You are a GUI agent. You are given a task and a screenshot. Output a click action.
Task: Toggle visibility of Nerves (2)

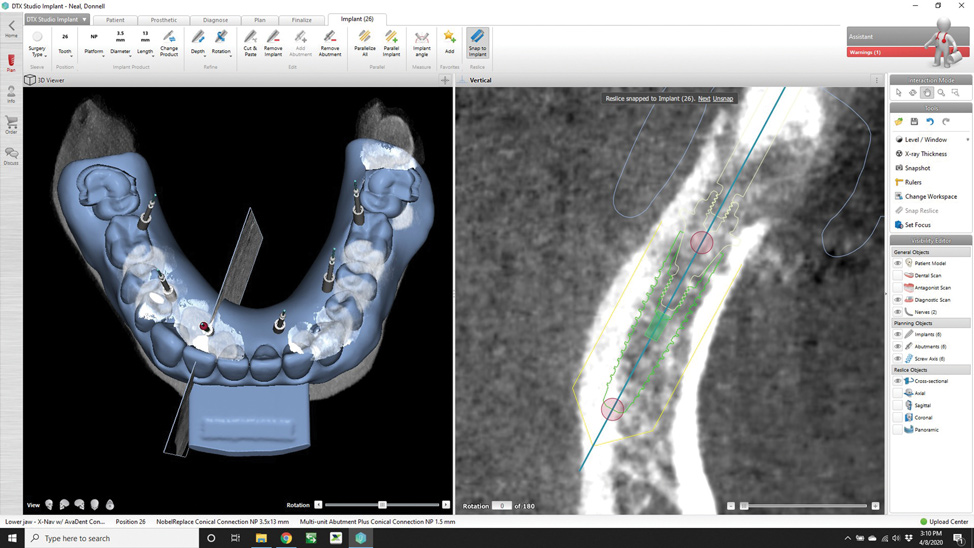coord(898,312)
